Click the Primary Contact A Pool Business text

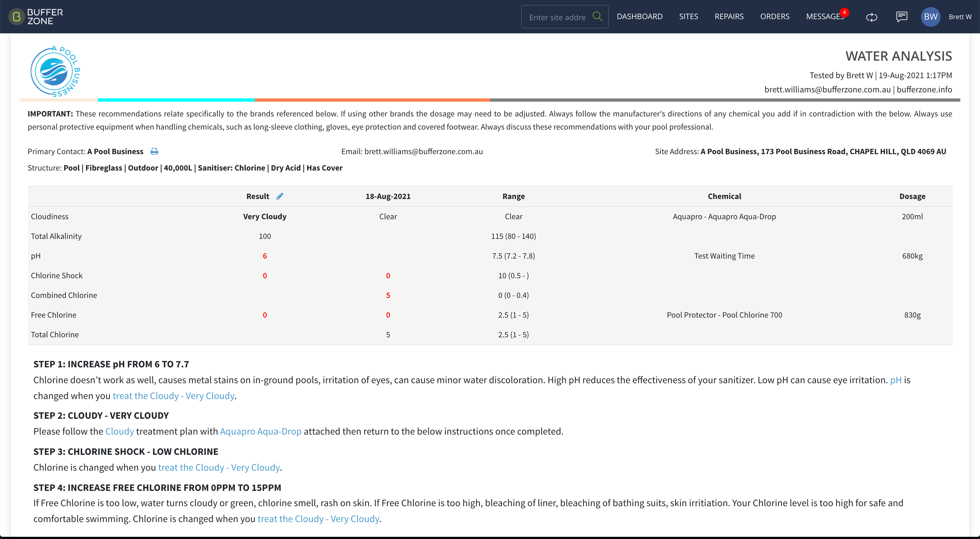[x=85, y=151]
